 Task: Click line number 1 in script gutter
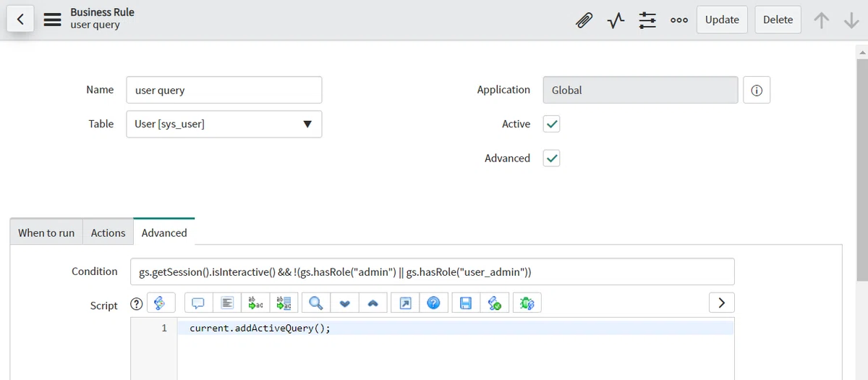(164, 328)
